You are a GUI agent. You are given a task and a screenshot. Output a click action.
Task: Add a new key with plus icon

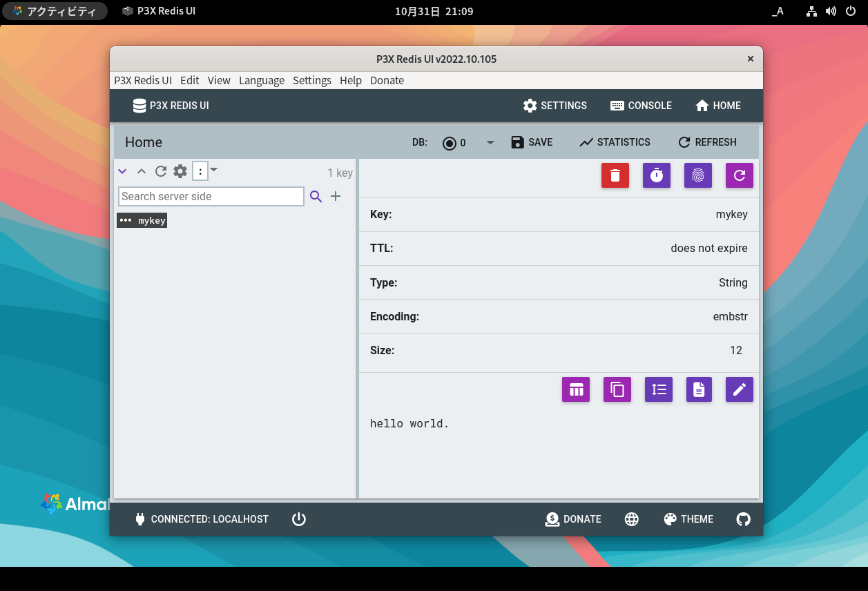(x=336, y=196)
